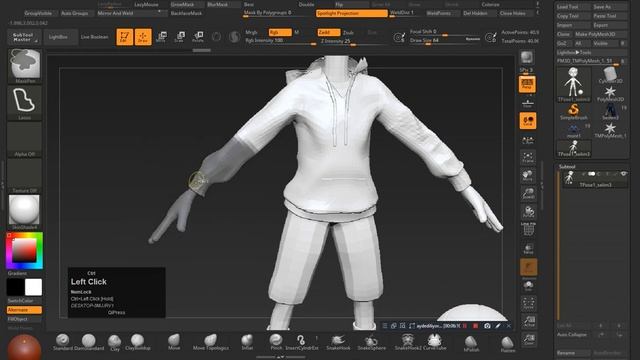The image size is (640, 360).
Task: Click the Floor grid icon
Action: [x=528, y=102]
